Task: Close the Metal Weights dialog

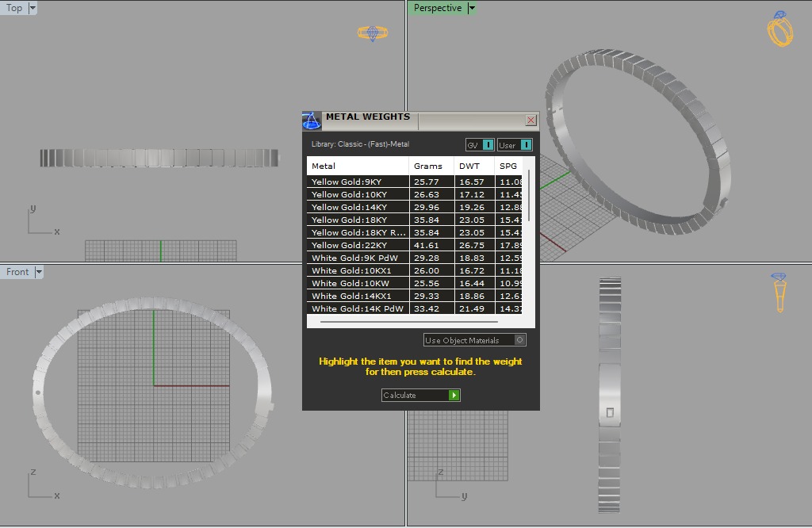Action: (530, 120)
